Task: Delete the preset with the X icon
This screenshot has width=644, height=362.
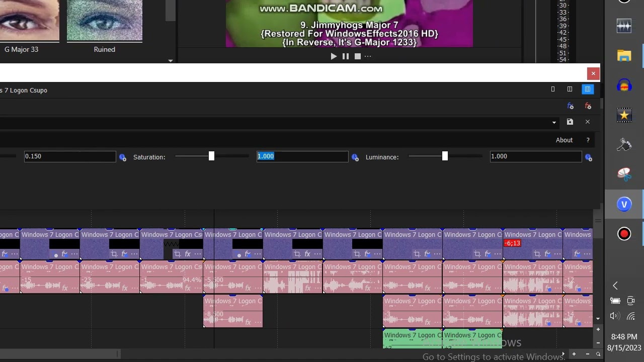Action: [x=587, y=122]
